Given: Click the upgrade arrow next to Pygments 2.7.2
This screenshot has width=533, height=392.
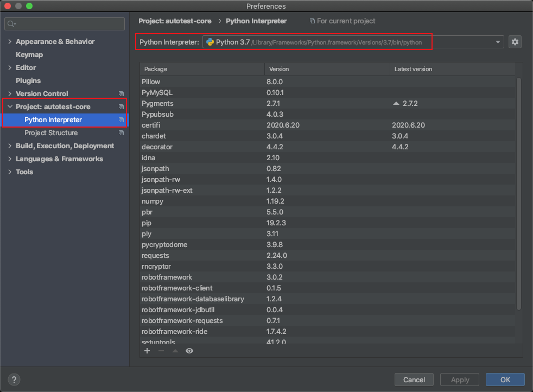Looking at the screenshot, I should pyautogui.click(x=396, y=103).
